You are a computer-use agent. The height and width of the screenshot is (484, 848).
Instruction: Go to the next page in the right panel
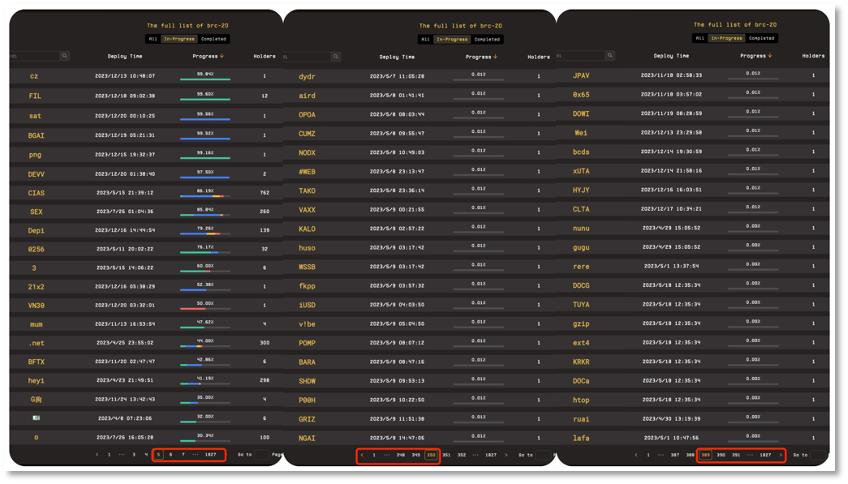(780, 455)
